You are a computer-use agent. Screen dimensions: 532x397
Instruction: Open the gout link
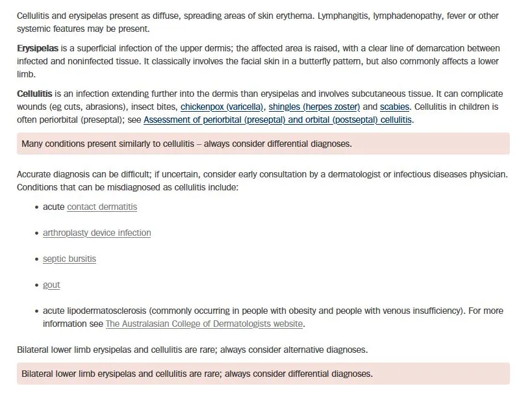(x=51, y=285)
